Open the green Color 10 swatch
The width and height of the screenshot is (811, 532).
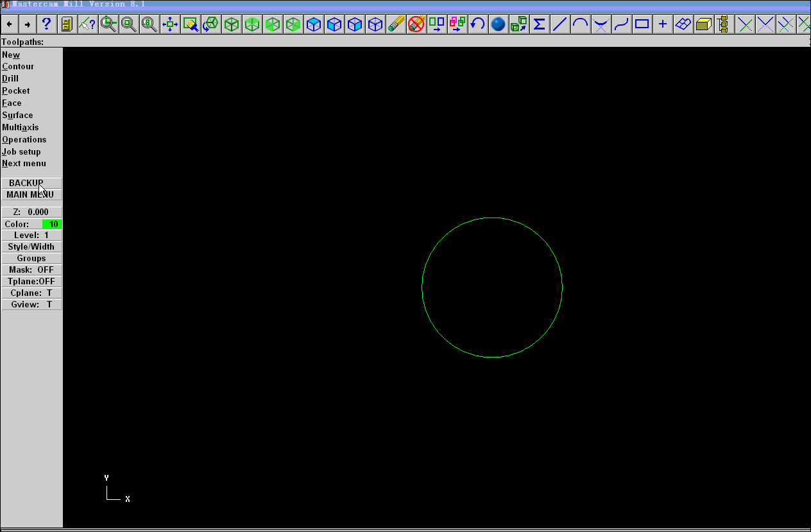pos(52,224)
